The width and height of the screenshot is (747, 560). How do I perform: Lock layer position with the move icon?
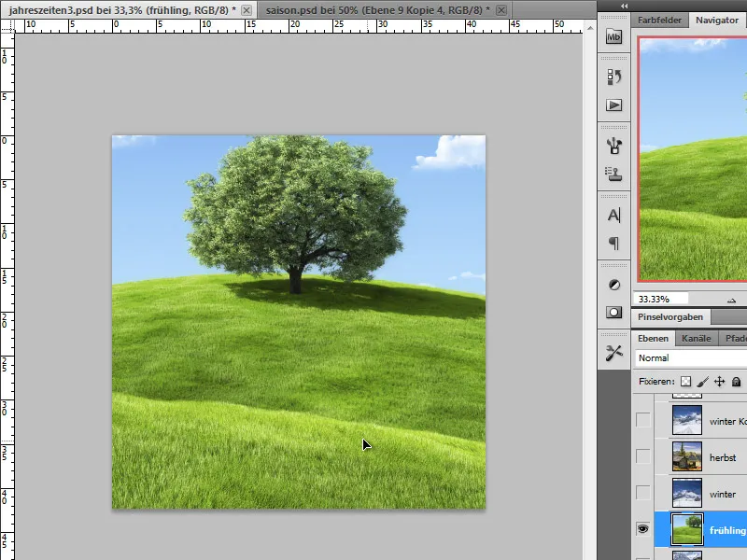click(719, 382)
